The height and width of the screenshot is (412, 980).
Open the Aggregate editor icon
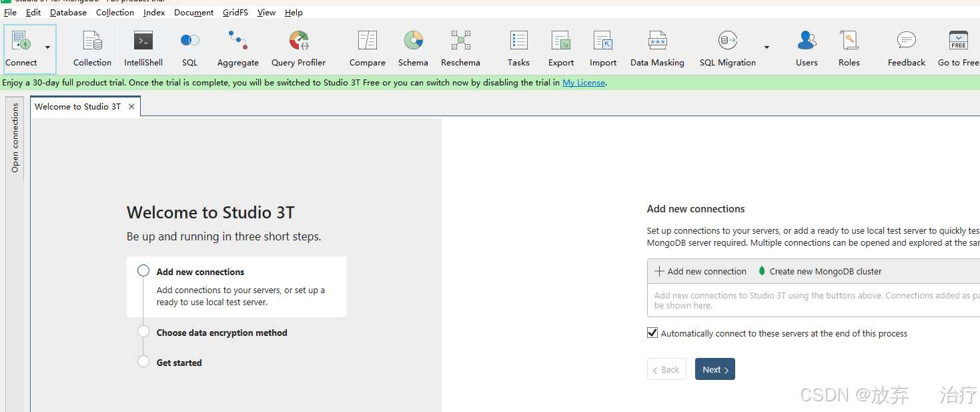tap(238, 48)
